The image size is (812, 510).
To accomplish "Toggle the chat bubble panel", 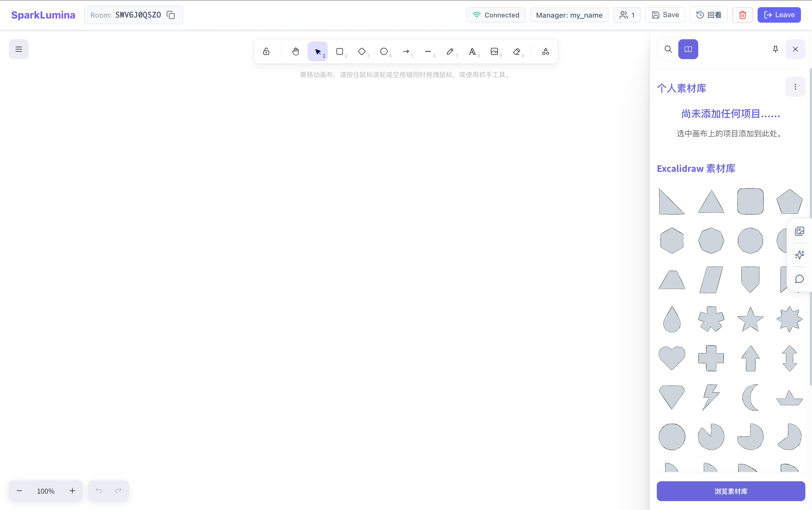I will (799, 279).
